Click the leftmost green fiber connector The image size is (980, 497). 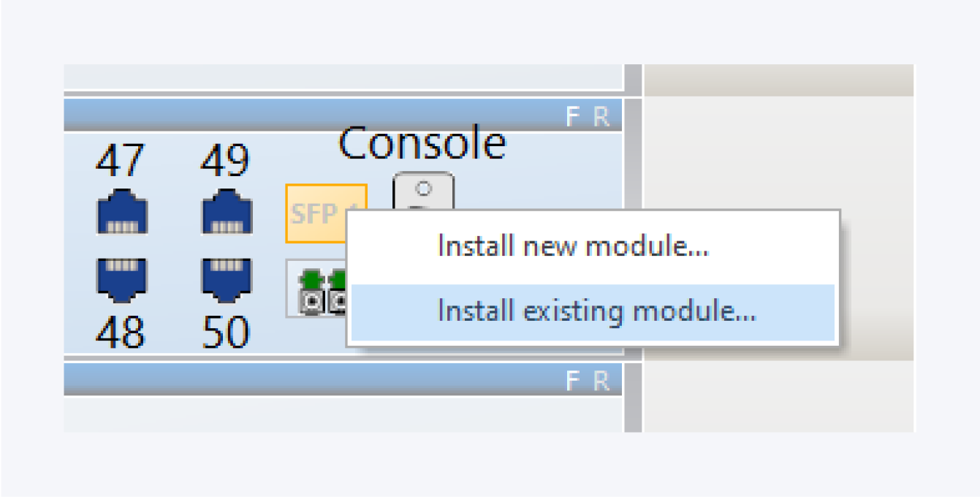click(x=313, y=290)
